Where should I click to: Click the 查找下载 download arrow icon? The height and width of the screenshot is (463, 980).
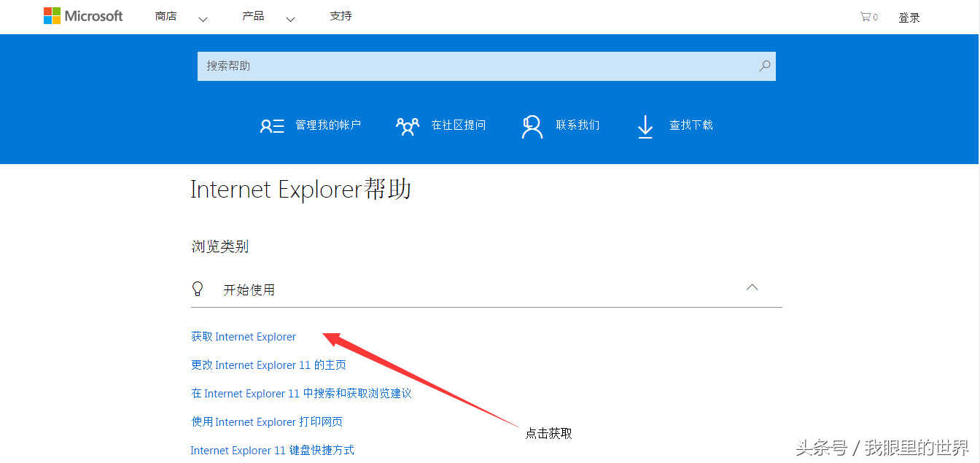click(645, 126)
